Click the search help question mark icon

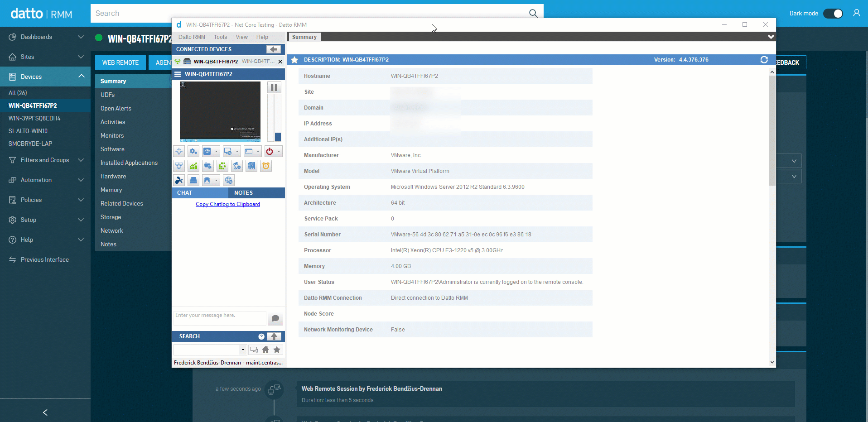coord(261,336)
